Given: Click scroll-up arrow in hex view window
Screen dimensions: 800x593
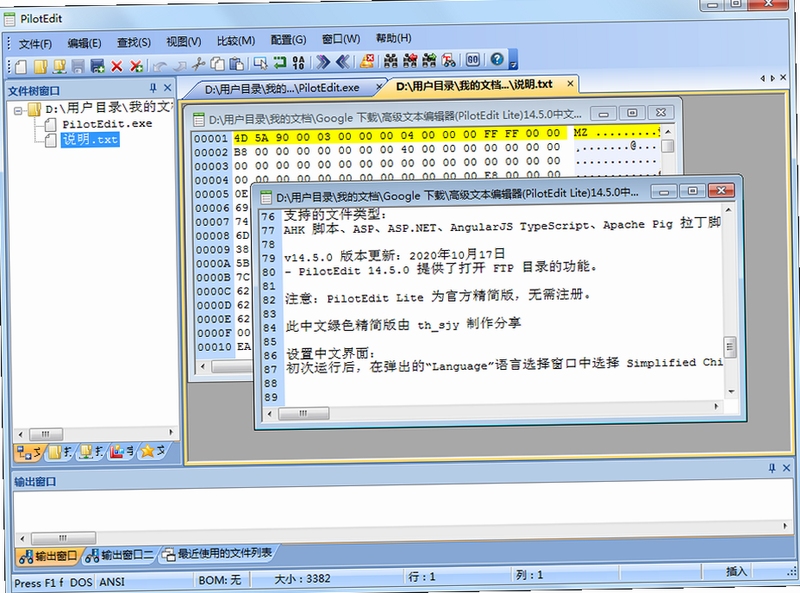Looking at the screenshot, I should [x=667, y=132].
